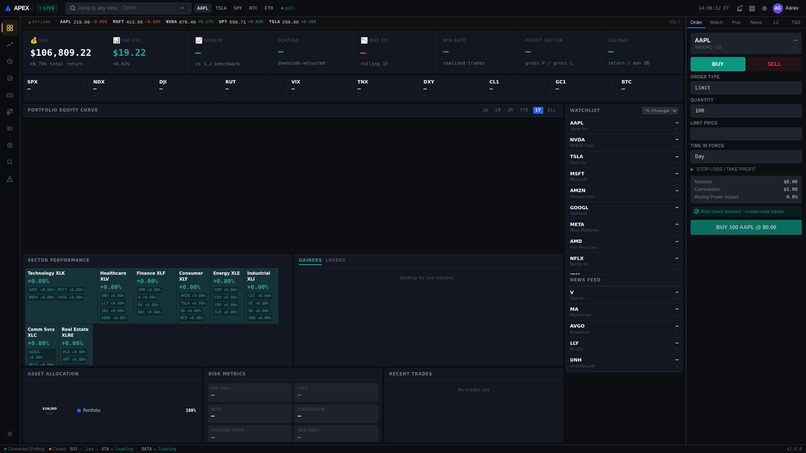Open the card-shaped icon in left sidebar
This screenshot has width=806, height=453.
(10, 95)
